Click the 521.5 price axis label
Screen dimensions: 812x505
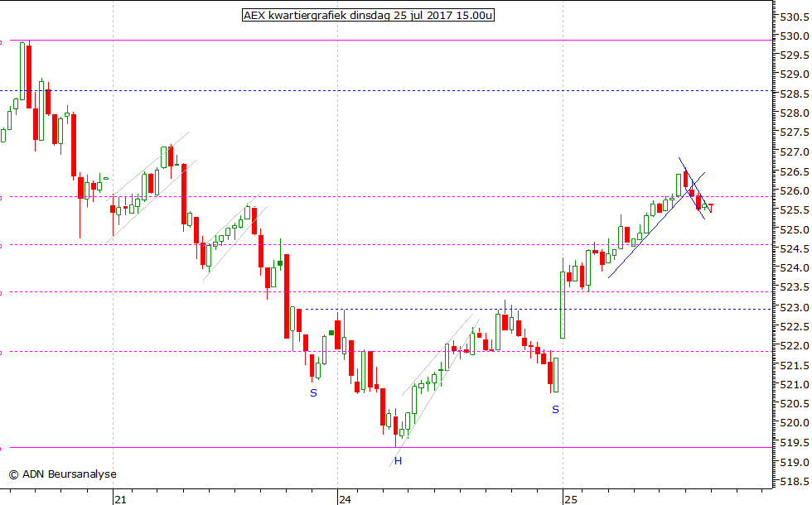click(795, 366)
